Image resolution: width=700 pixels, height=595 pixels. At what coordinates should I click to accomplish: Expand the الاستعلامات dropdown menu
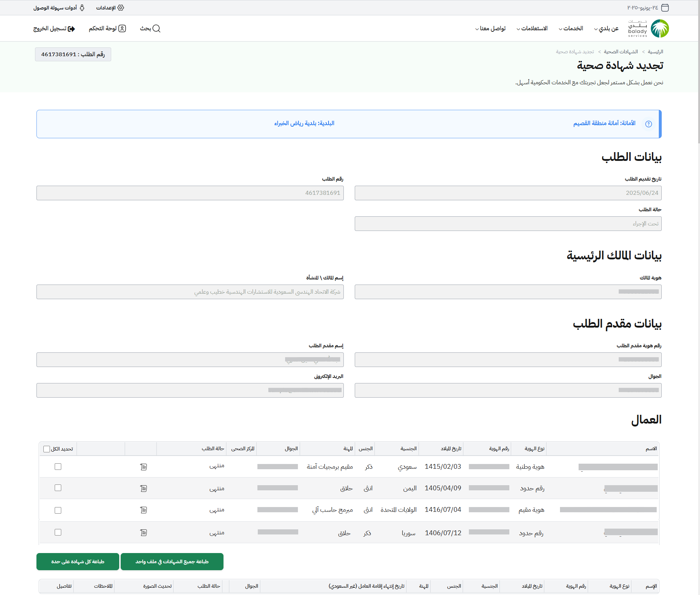point(532,28)
